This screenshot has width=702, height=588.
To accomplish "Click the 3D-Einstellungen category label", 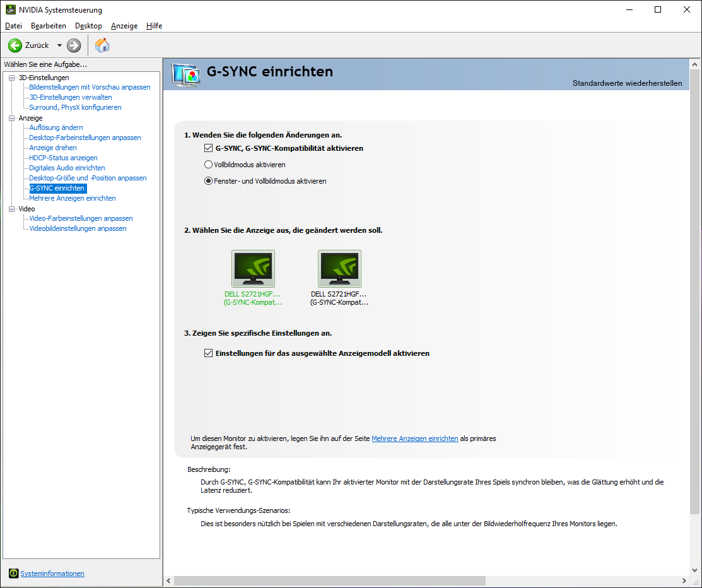I will (44, 78).
